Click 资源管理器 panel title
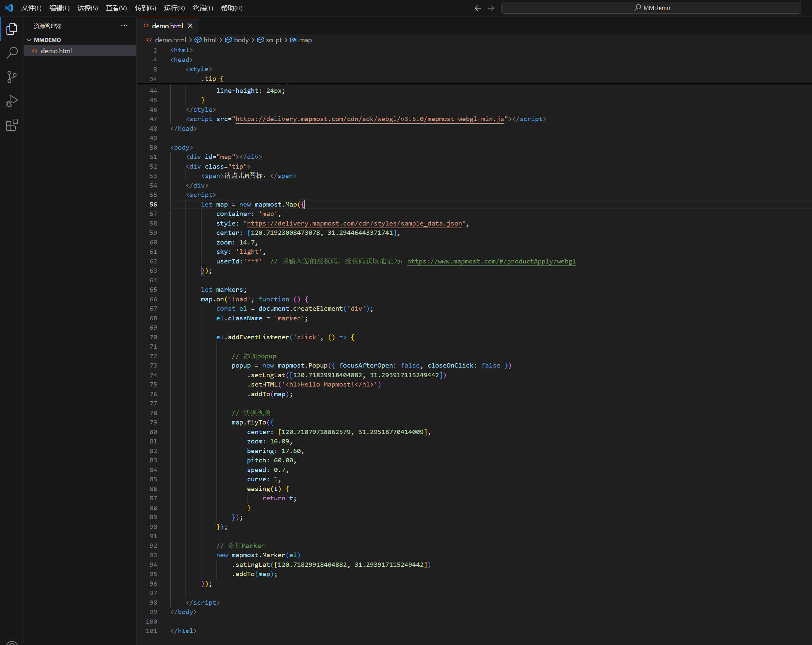 (48, 26)
